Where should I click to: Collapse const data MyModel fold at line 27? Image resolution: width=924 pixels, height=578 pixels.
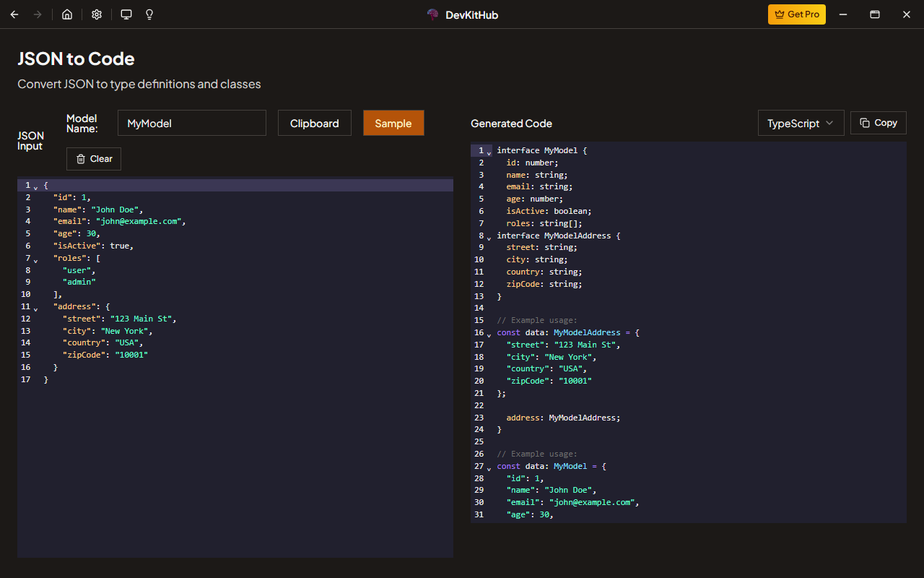(489, 468)
